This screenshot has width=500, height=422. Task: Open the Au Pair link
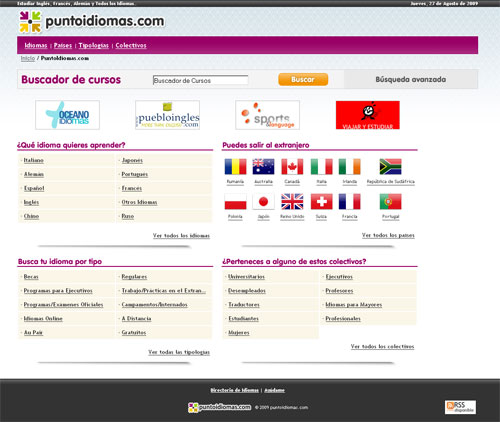[x=33, y=333]
